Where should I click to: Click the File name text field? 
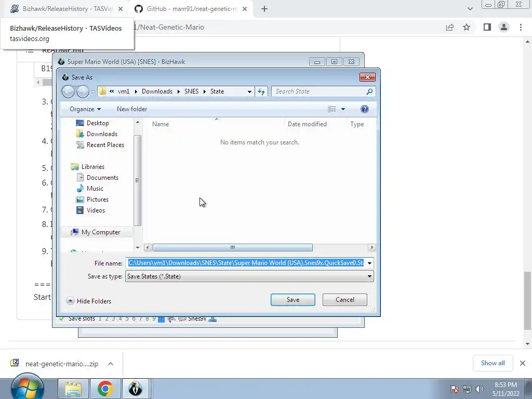tap(246, 263)
